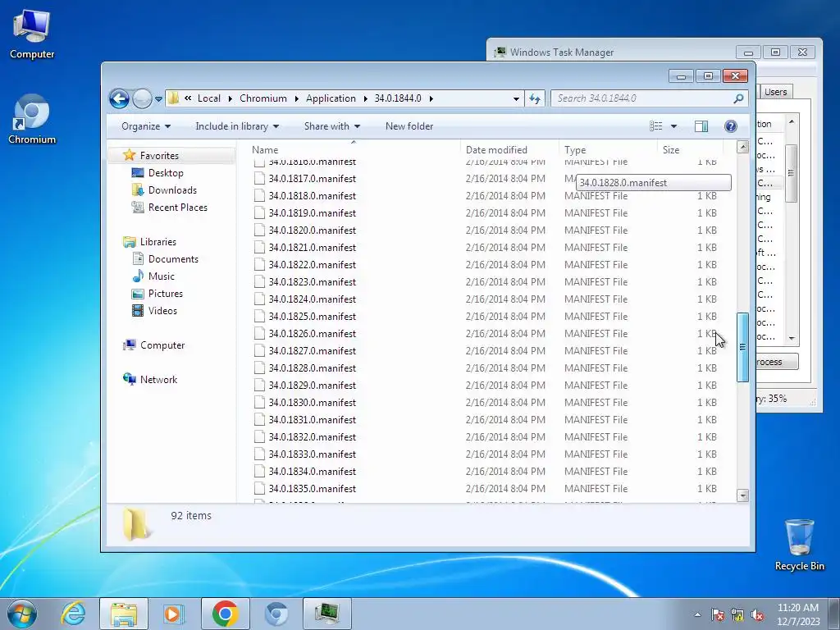840x630 pixels.
Task: Select Computer in navigation pane
Action: pos(162,345)
